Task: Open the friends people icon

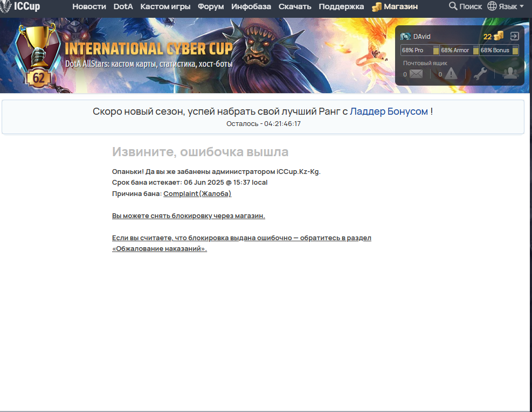Action: click(x=510, y=73)
